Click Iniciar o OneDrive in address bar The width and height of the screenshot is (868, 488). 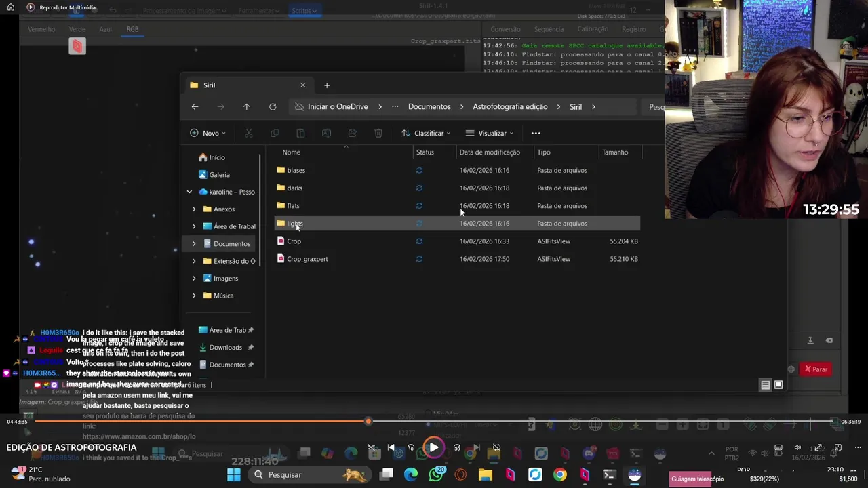pos(338,106)
